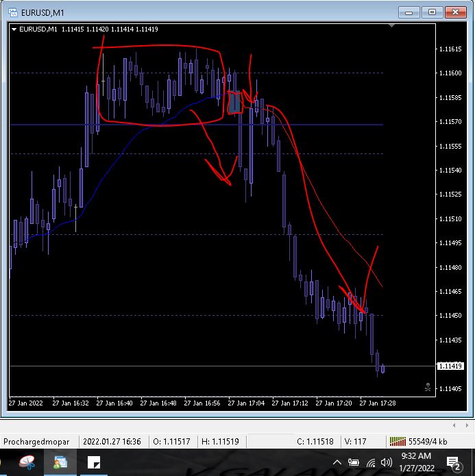
Task: Maximize the EURUSD,M1 chart window
Action: tap(432, 12)
